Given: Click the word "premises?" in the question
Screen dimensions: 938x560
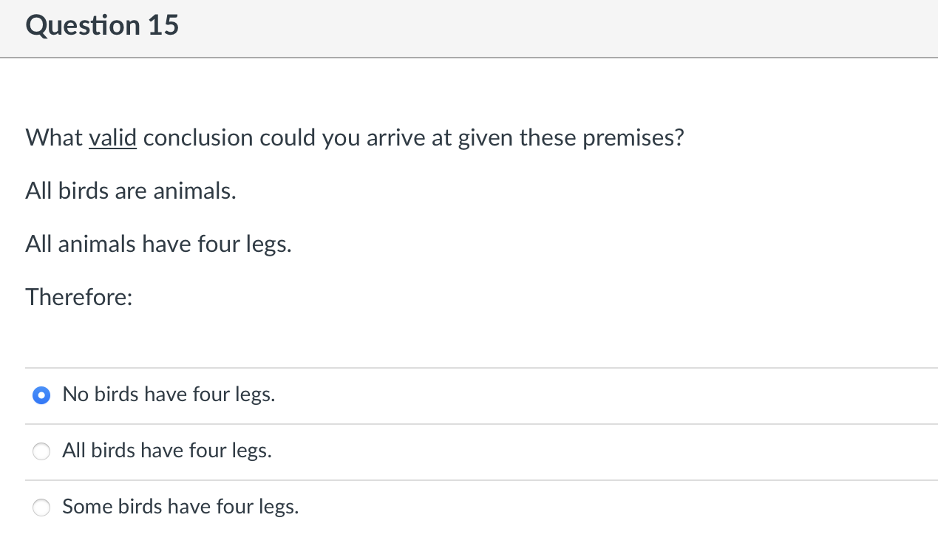Looking at the screenshot, I should tap(633, 138).
